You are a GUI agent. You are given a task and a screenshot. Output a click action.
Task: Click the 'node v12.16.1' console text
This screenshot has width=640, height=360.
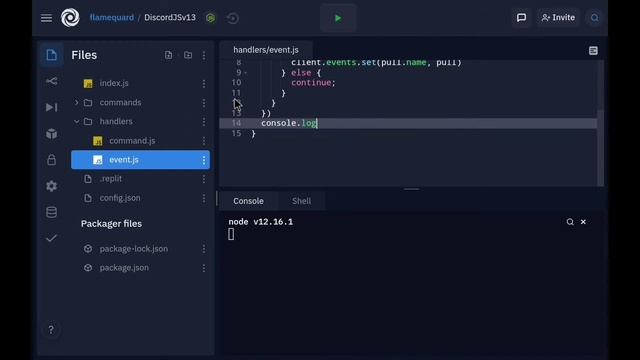point(260,222)
